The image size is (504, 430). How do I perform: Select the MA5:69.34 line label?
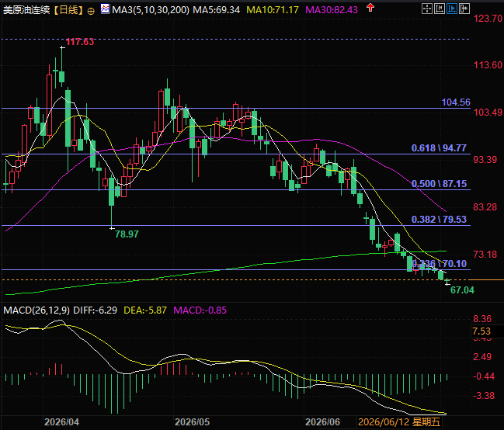pyautogui.click(x=217, y=10)
